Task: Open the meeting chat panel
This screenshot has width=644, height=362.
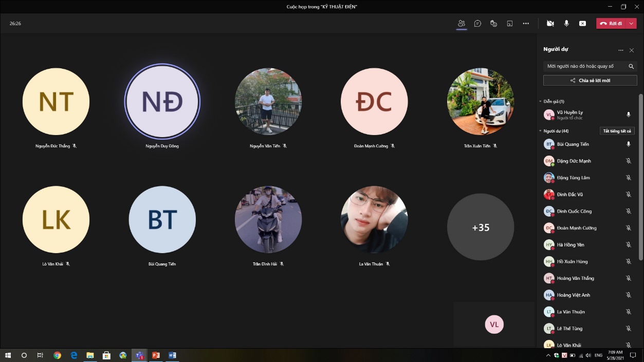Action: pyautogui.click(x=477, y=24)
